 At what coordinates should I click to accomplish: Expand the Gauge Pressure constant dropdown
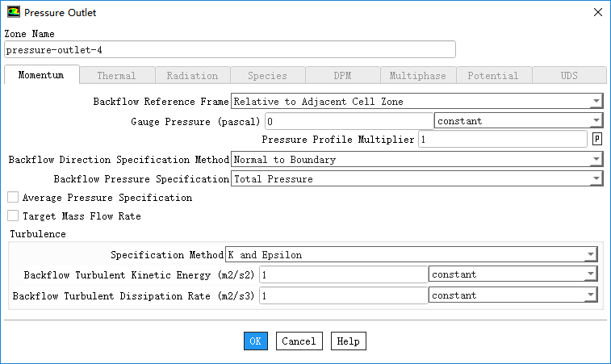[518, 121]
